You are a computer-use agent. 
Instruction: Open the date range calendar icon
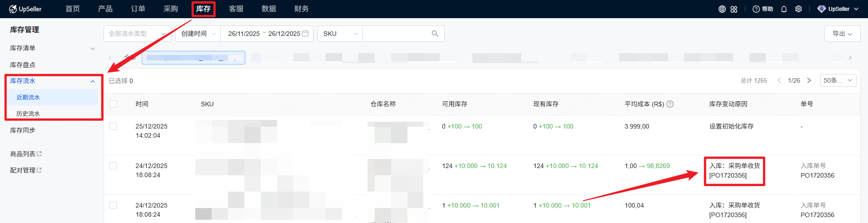tap(305, 34)
